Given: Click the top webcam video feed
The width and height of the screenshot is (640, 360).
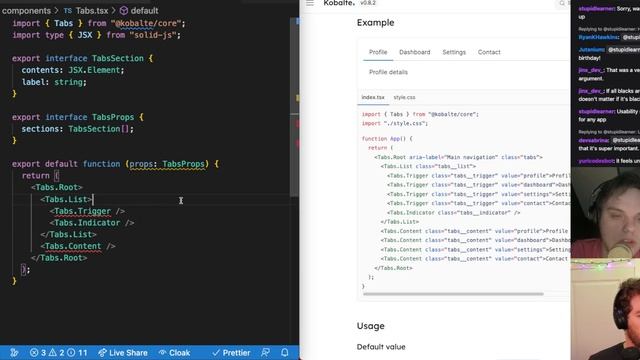Looking at the screenshot, I should (605, 212).
